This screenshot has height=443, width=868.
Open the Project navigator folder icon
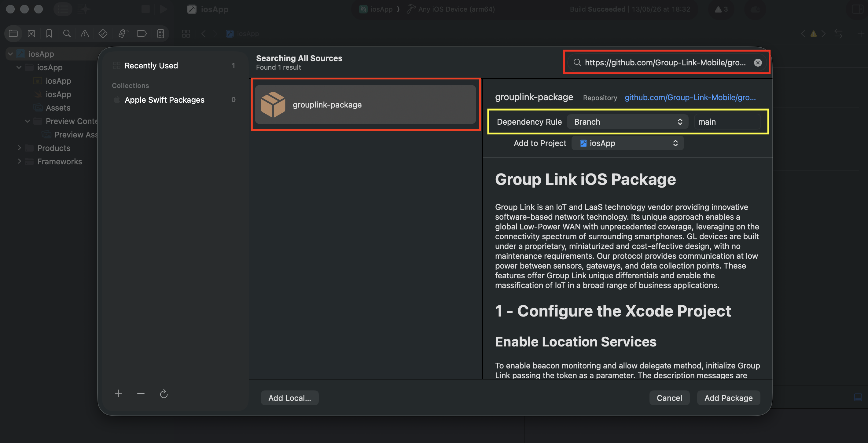click(13, 34)
